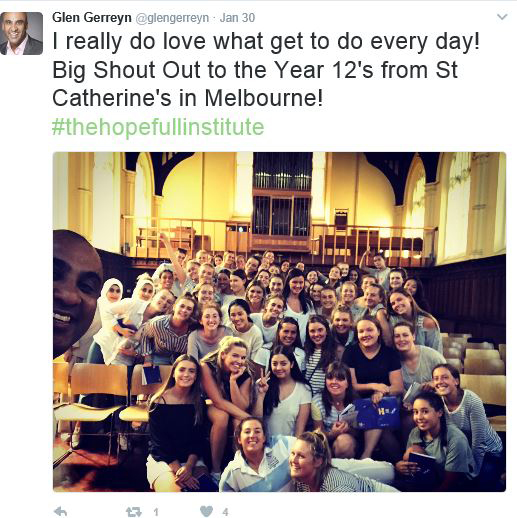Open the #thehopefullinstitute hashtag
The width and height of the screenshot is (517, 518).
pos(158,127)
